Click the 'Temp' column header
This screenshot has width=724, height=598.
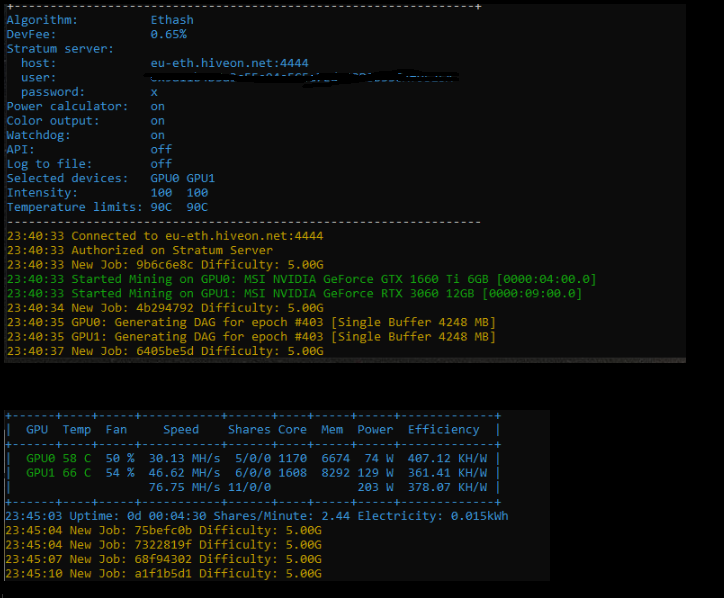tap(77, 430)
